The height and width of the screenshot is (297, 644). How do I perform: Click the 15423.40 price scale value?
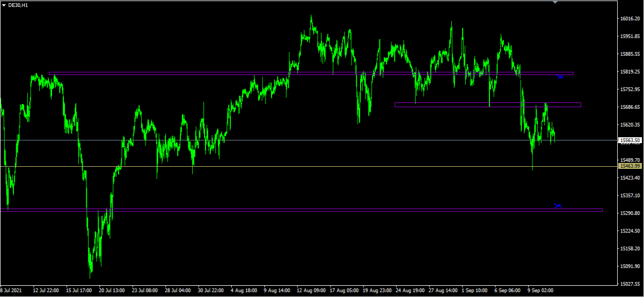[630, 178]
